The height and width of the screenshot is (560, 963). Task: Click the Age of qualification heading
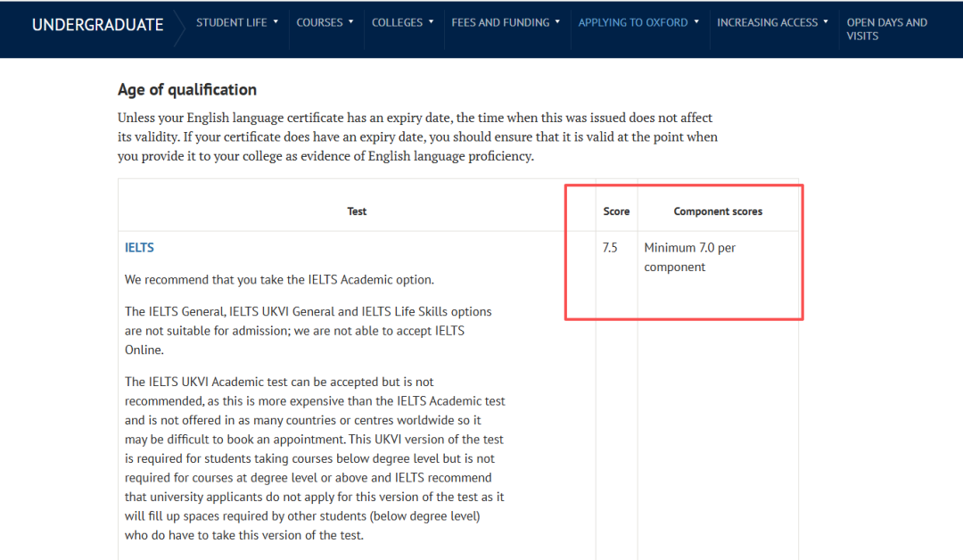coord(187,90)
